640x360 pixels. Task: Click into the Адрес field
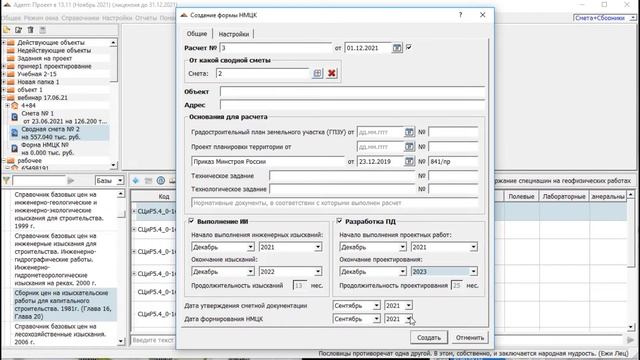pyautogui.click(x=353, y=105)
